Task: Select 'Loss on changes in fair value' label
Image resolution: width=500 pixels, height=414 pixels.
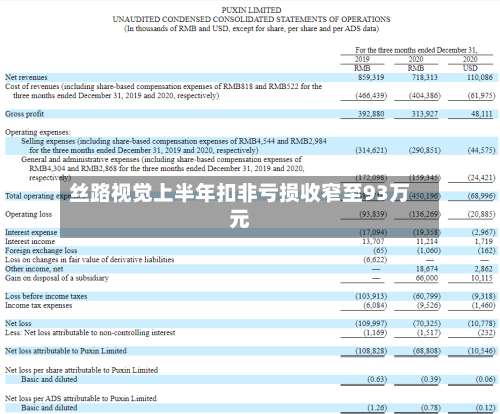Action: 89,259
